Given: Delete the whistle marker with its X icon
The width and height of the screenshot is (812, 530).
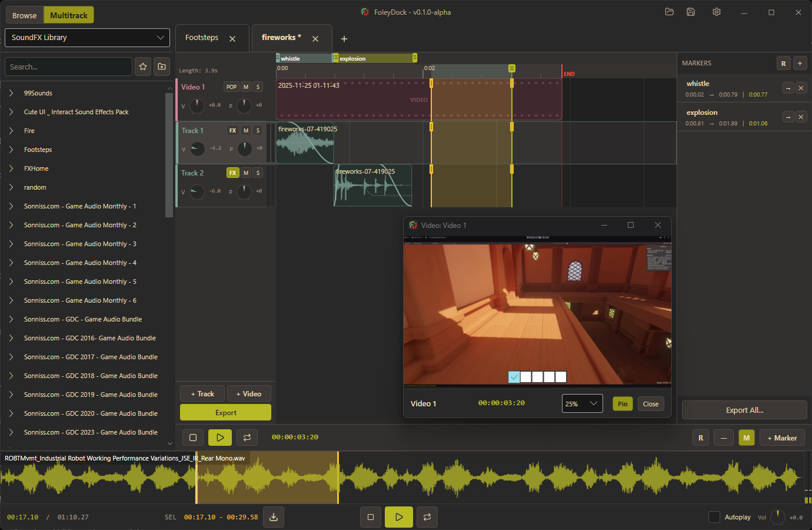Looking at the screenshot, I should pyautogui.click(x=800, y=88).
